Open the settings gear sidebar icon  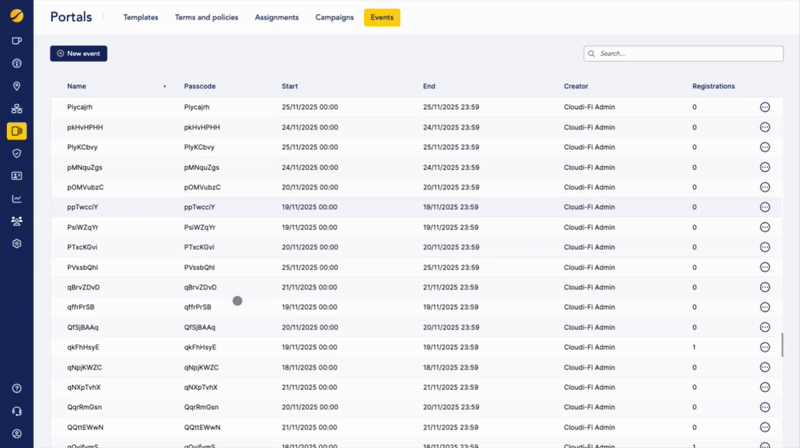click(x=17, y=243)
